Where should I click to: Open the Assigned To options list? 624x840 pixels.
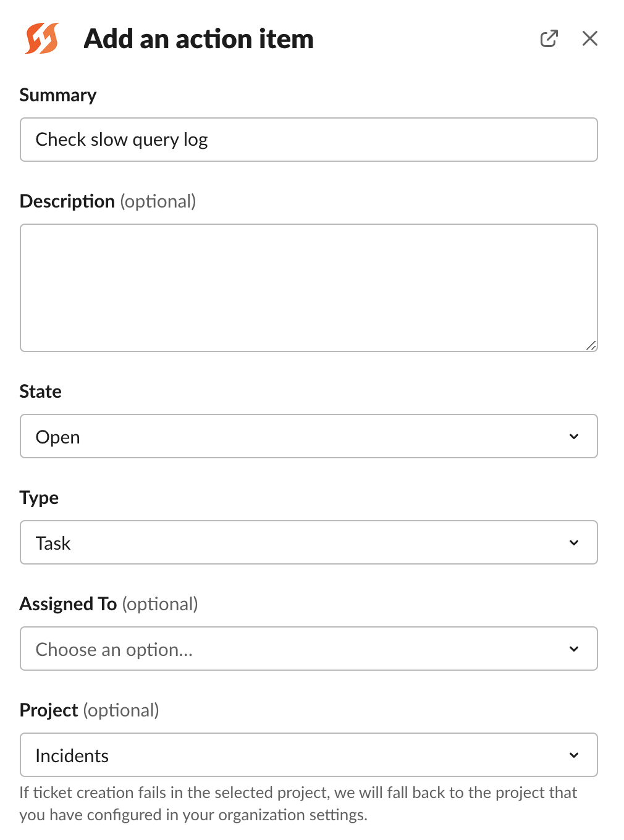tap(309, 649)
